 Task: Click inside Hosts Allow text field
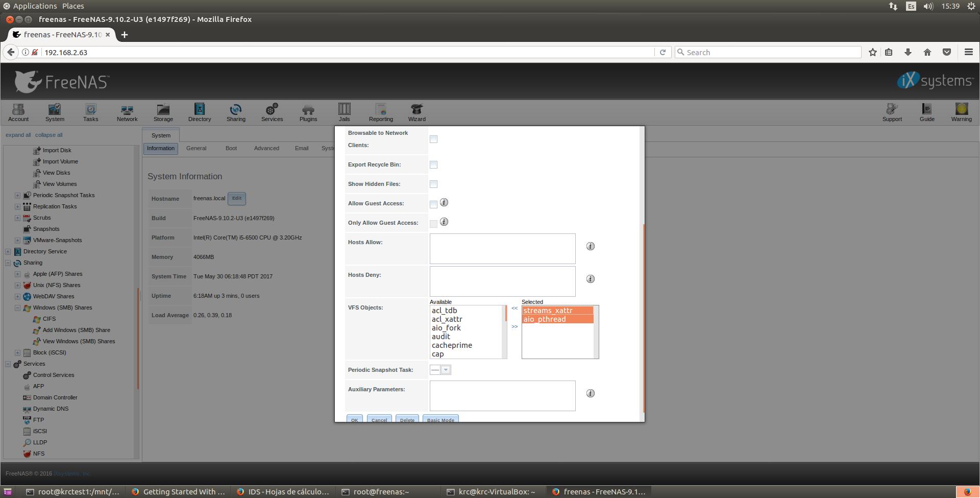(x=503, y=249)
